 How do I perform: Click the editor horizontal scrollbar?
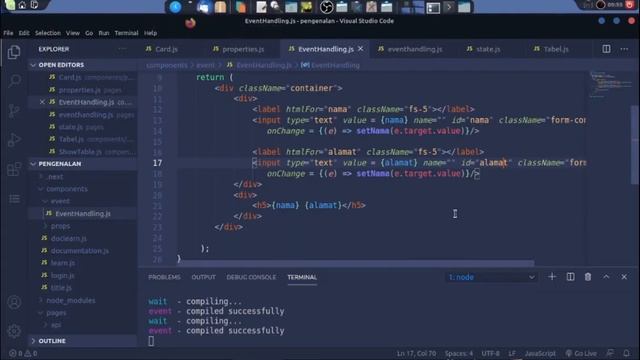pyautogui.click(x=356, y=263)
